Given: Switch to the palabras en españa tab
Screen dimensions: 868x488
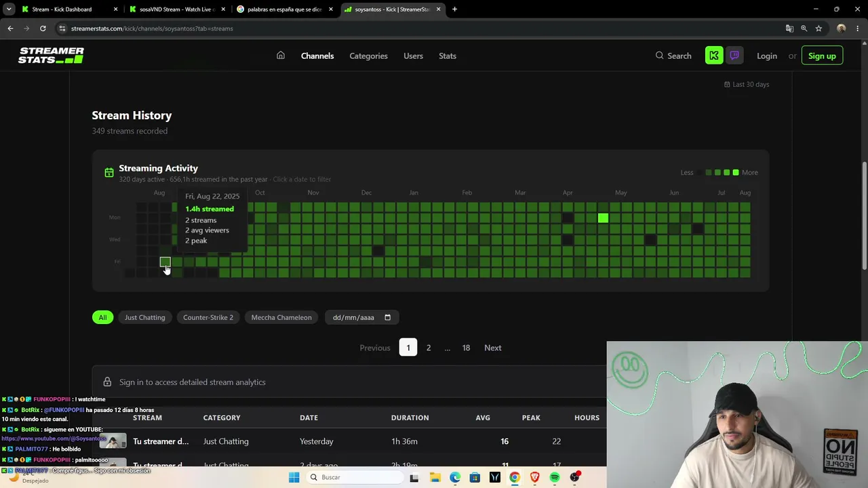Looking at the screenshot, I should pos(285,9).
